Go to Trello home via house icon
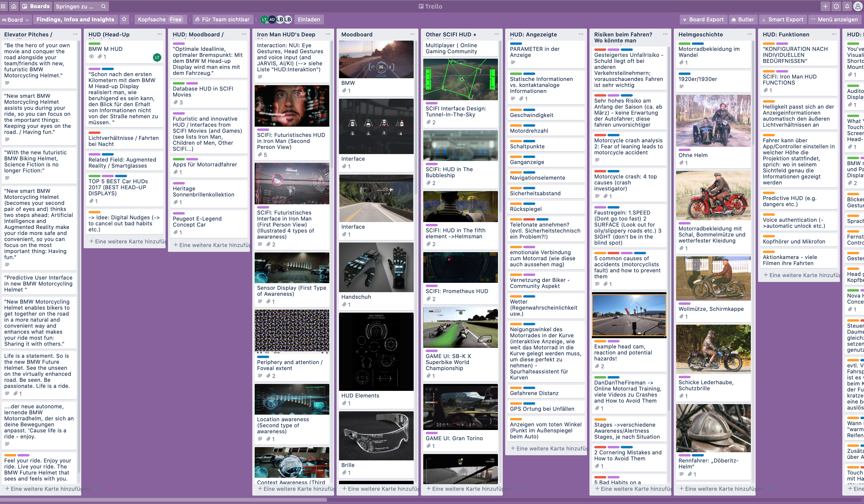Image resolution: width=864 pixels, height=504 pixels. coord(14,6)
